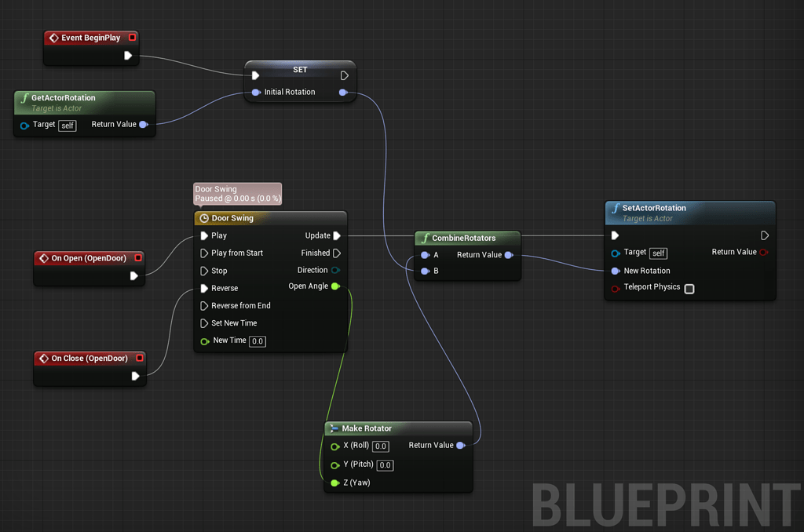Click the Make Rotator node icon

click(334, 428)
